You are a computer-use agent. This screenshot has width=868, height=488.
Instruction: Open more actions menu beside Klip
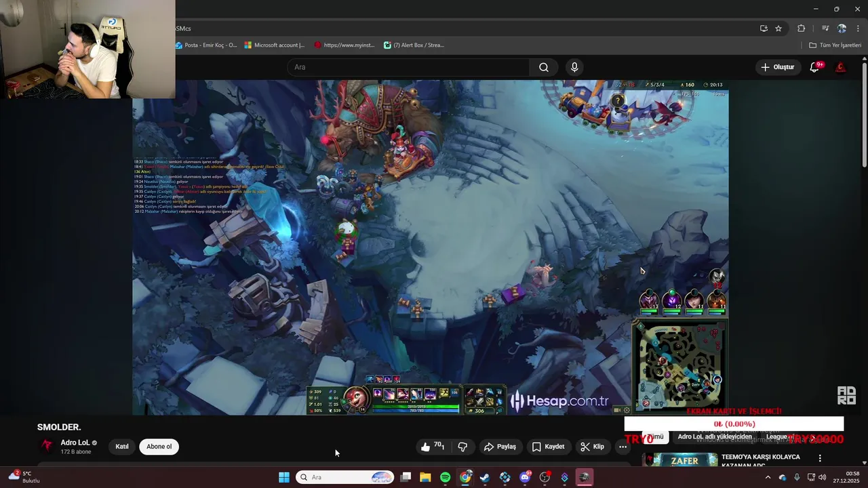(623, 447)
